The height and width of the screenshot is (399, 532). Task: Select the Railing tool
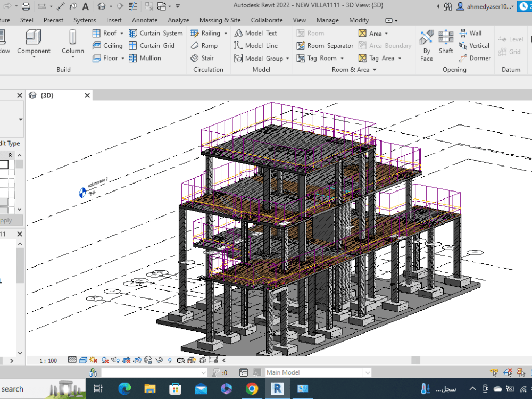pyautogui.click(x=205, y=33)
